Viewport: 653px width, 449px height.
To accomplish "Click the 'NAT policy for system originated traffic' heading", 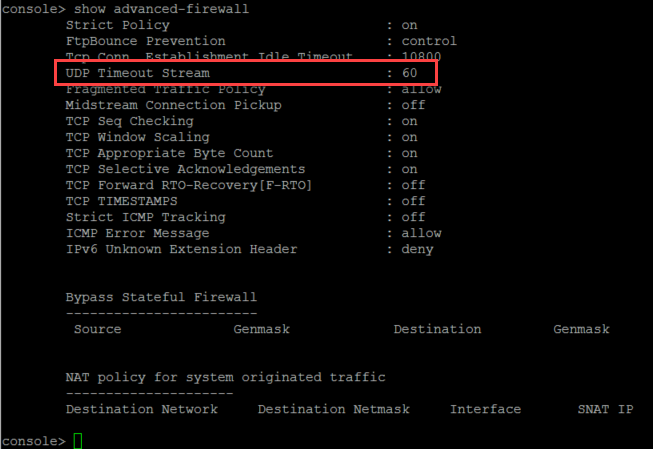I will pos(225,377).
